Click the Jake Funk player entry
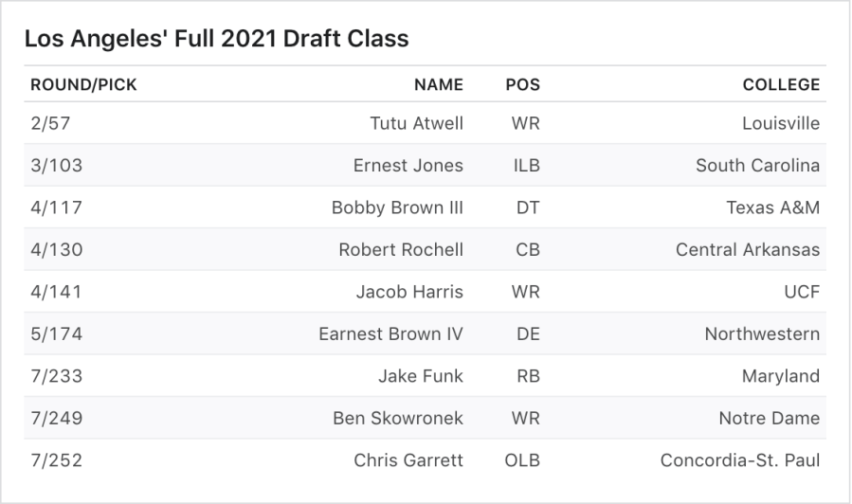Screen dimensions: 852x504 coord(421,376)
